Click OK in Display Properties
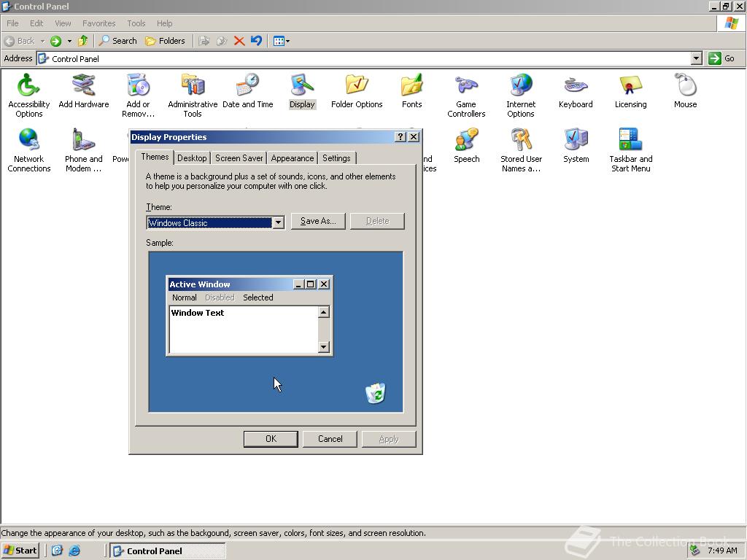747x560 pixels. tap(271, 439)
